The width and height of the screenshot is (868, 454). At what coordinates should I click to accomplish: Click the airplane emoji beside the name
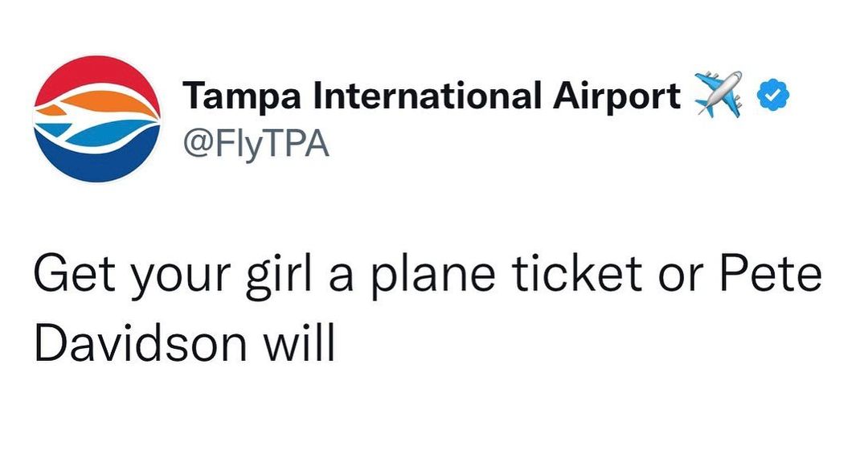(718, 95)
